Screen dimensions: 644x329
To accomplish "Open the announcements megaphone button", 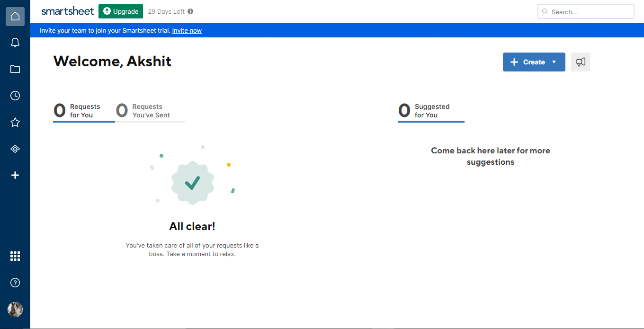I will point(581,62).
